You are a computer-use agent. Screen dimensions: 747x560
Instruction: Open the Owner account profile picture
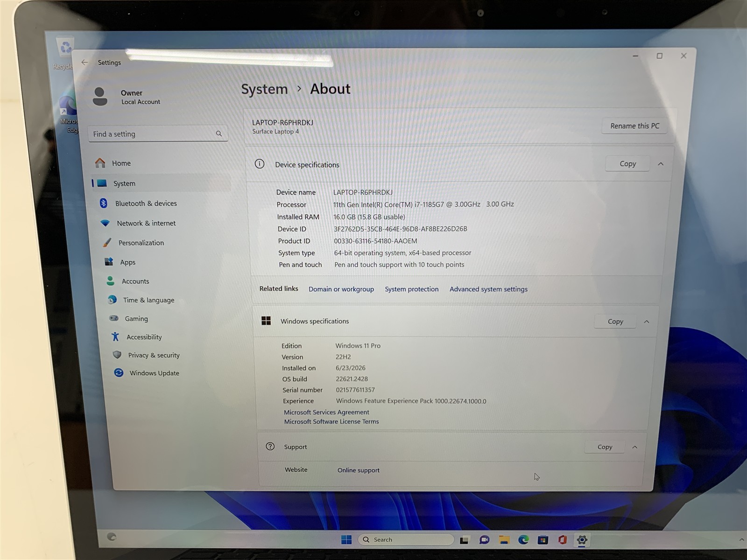point(99,97)
